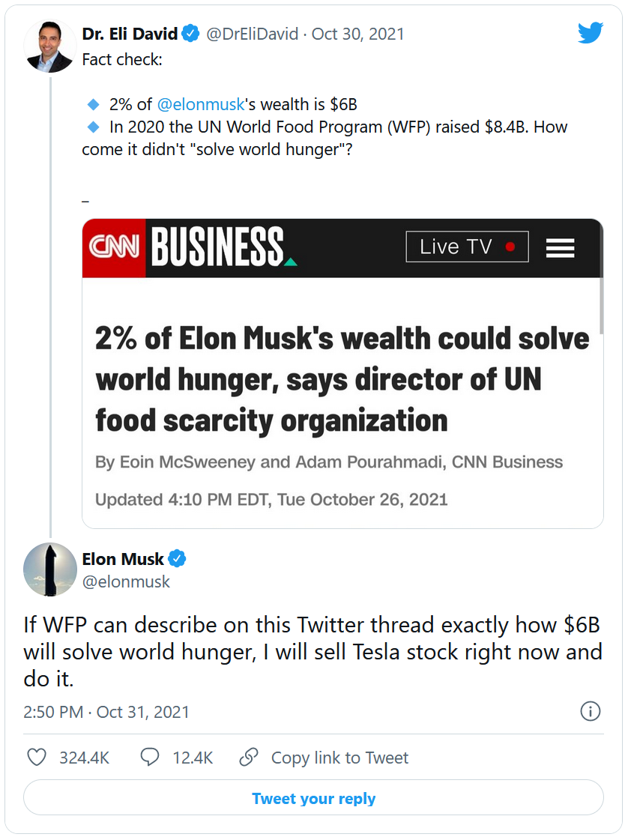Click the Elon Musk display name
The image size is (628, 840).
point(123,559)
